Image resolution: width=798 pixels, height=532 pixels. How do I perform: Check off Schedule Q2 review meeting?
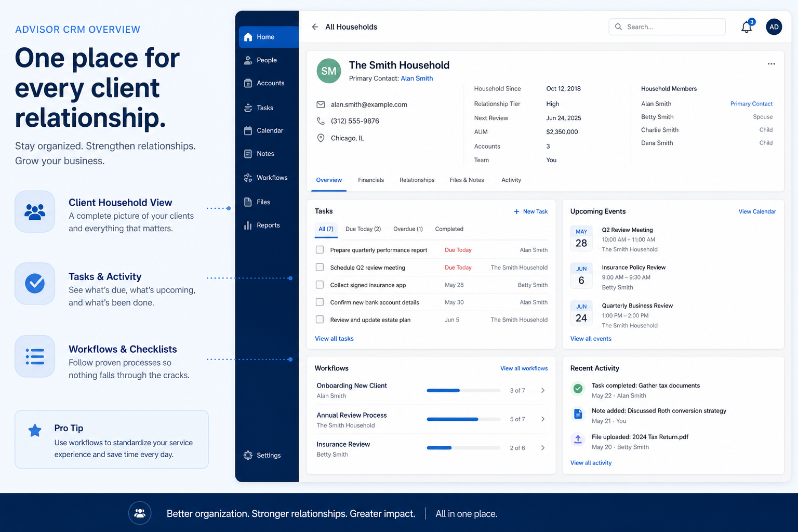click(320, 267)
